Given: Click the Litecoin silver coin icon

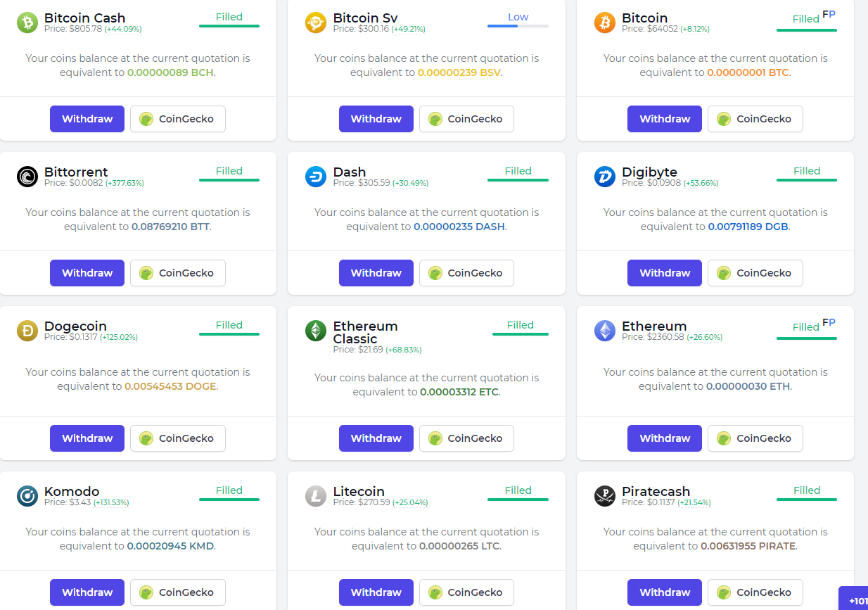Looking at the screenshot, I should tap(316, 496).
